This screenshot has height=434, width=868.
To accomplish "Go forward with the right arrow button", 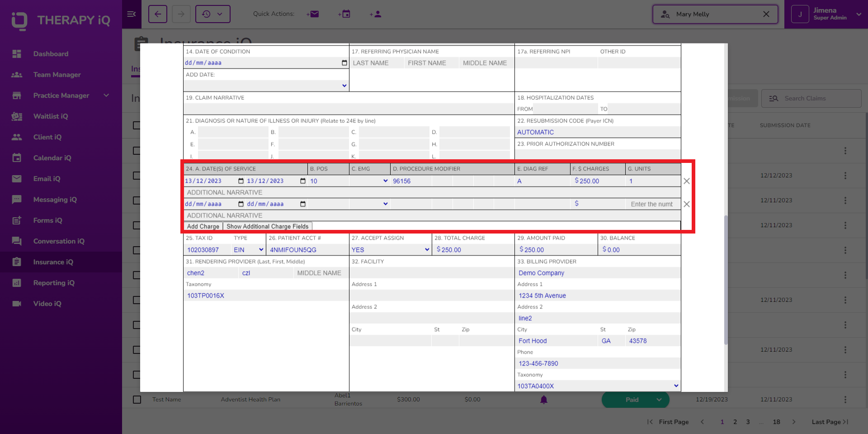I will coord(181,14).
